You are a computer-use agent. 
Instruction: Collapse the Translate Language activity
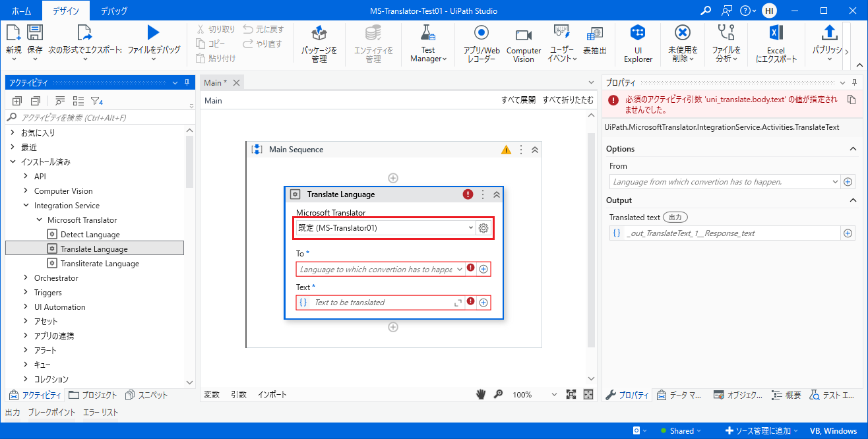[x=497, y=194]
